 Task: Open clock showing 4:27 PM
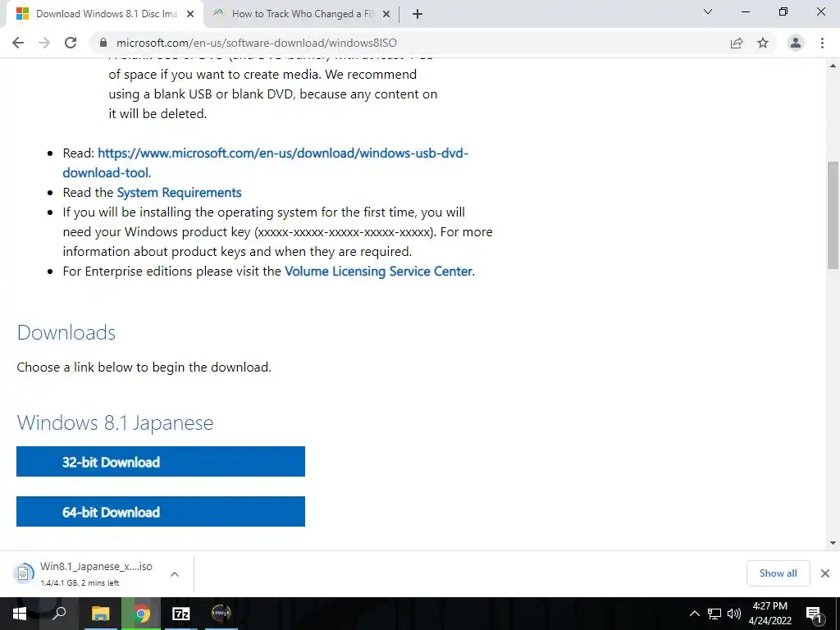point(769,614)
